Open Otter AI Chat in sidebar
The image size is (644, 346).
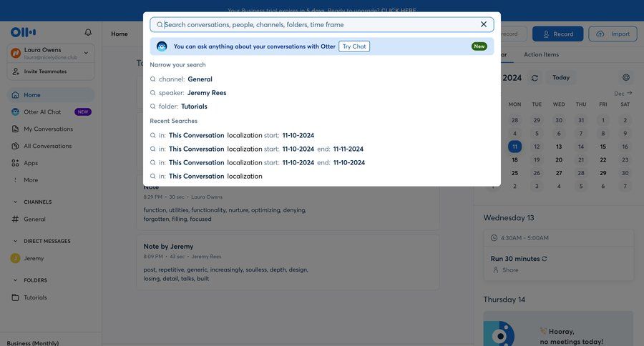pyautogui.click(x=51, y=112)
